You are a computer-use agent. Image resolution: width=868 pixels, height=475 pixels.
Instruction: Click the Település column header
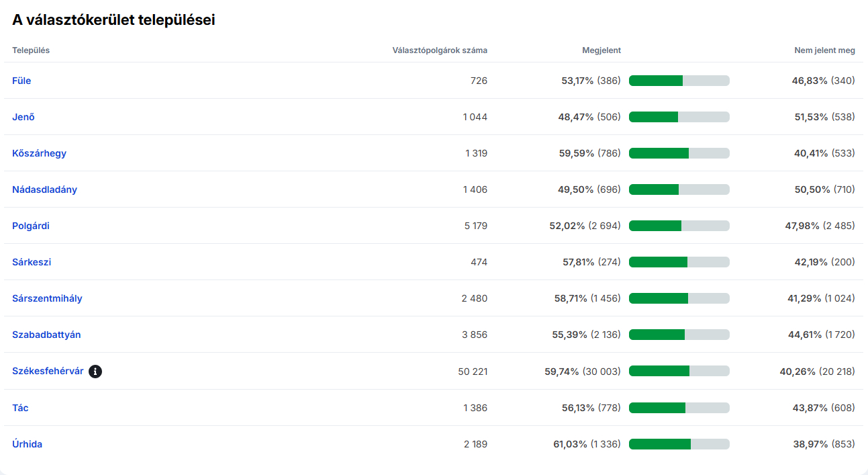[x=31, y=50]
